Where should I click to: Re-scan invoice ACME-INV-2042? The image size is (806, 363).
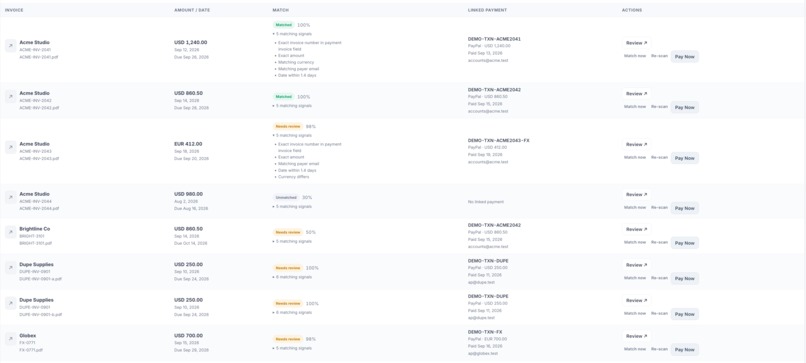coord(660,107)
